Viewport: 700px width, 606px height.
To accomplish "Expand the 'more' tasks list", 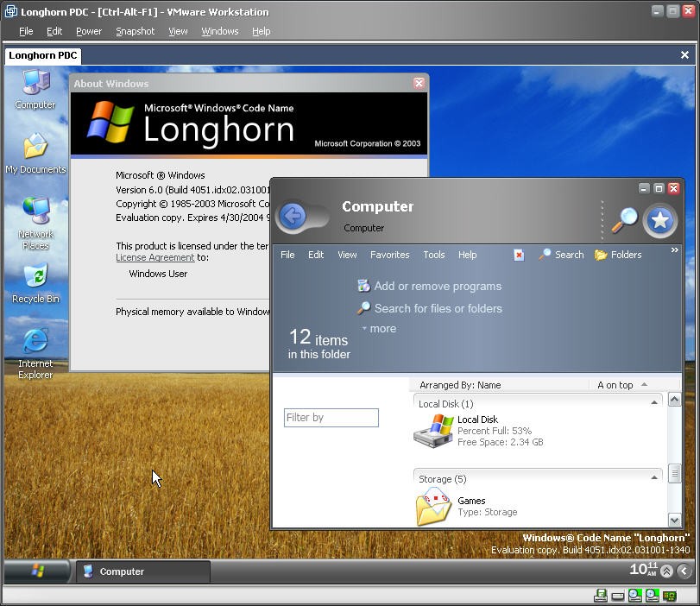I will [x=382, y=329].
